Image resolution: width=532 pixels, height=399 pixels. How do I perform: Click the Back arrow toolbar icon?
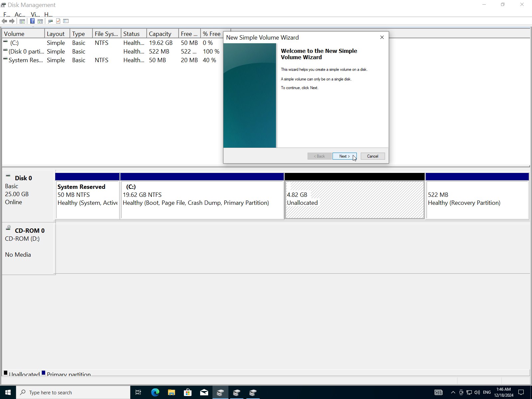[4, 21]
